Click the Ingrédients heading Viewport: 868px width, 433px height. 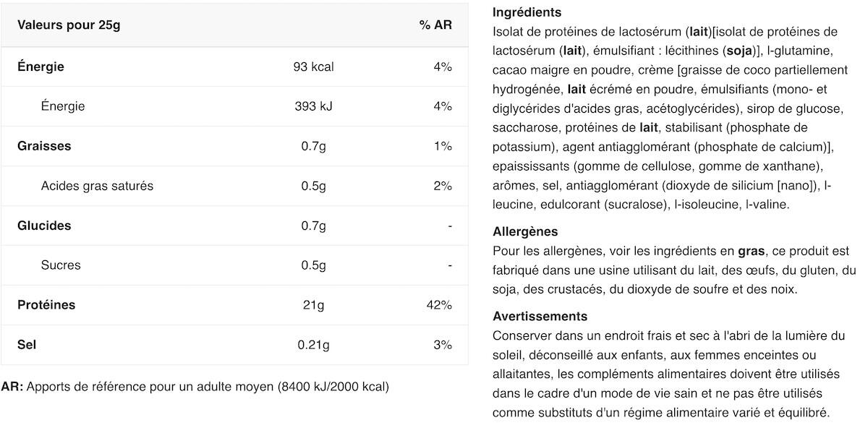[x=527, y=12]
